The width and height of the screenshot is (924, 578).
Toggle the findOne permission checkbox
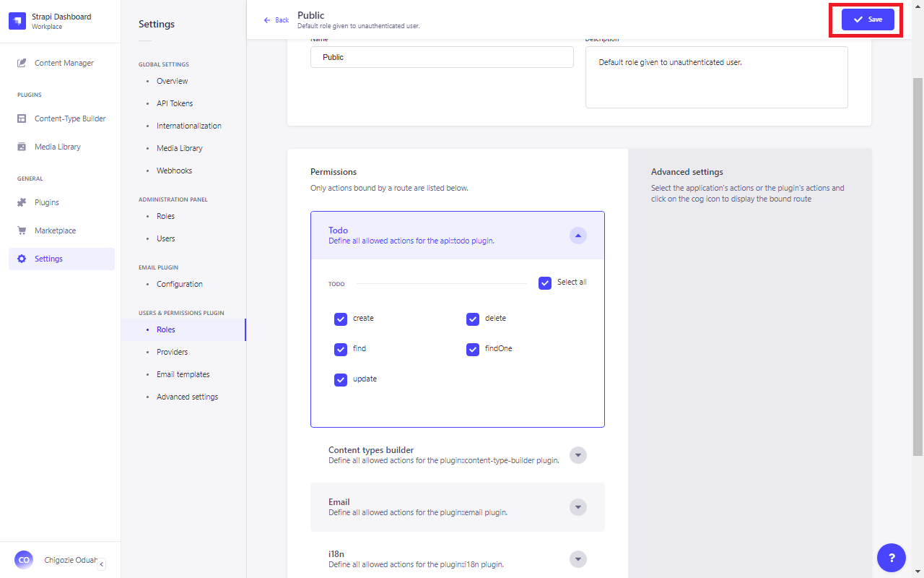pos(473,350)
